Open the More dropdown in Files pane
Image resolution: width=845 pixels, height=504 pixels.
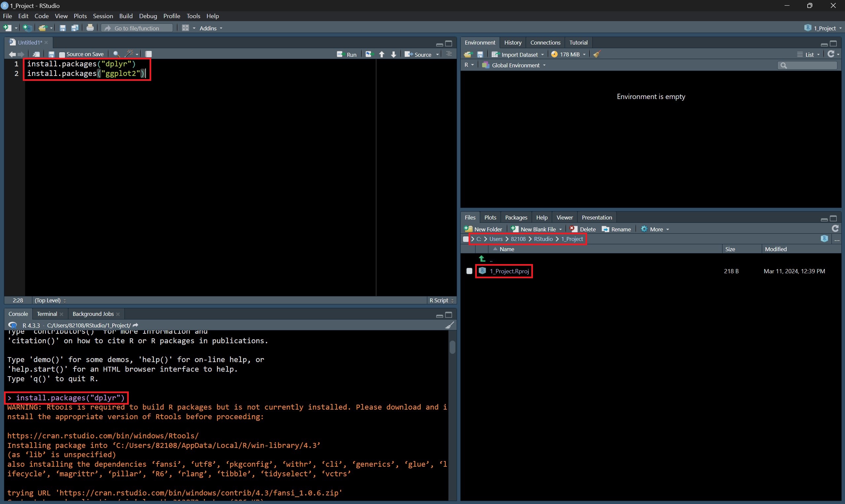pyautogui.click(x=656, y=229)
